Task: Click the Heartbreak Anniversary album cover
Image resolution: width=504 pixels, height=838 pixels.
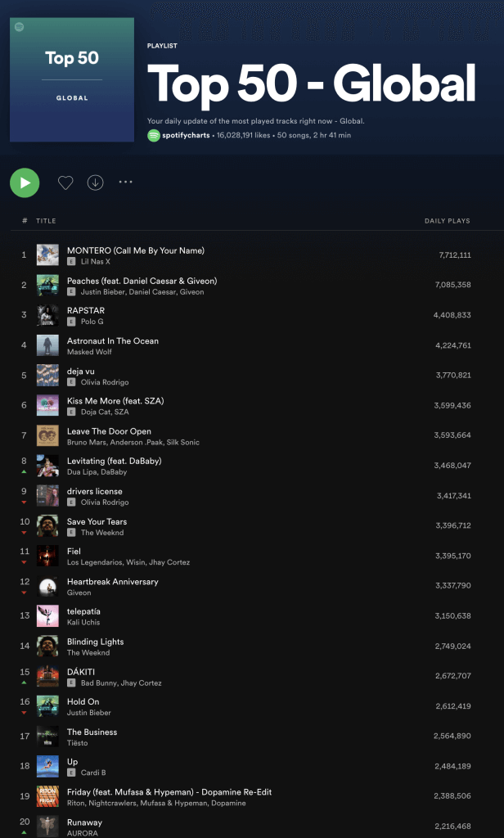Action: pos(47,587)
